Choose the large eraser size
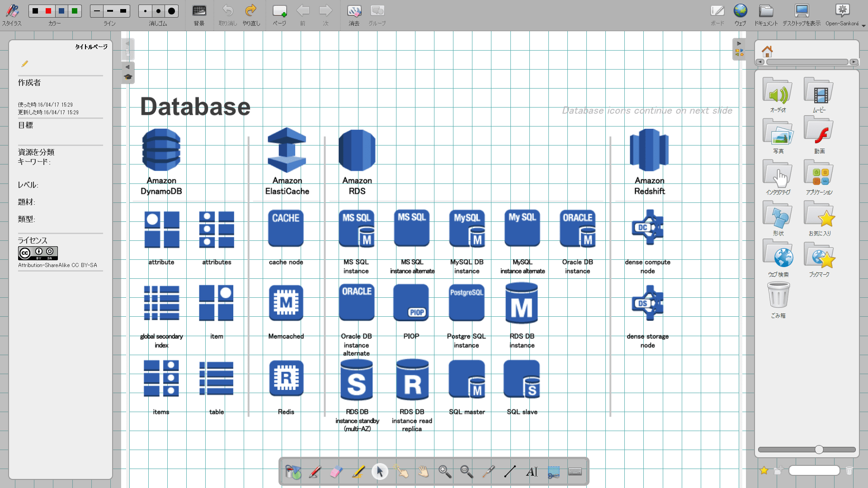 pyautogui.click(x=171, y=11)
